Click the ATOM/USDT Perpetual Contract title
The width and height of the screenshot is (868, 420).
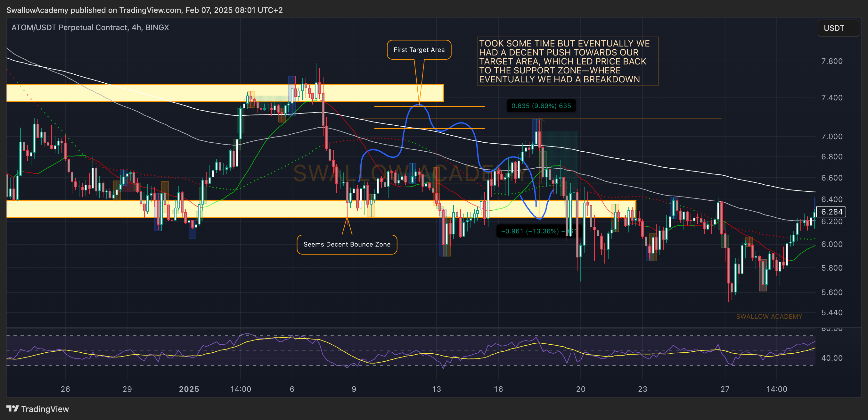(x=90, y=27)
